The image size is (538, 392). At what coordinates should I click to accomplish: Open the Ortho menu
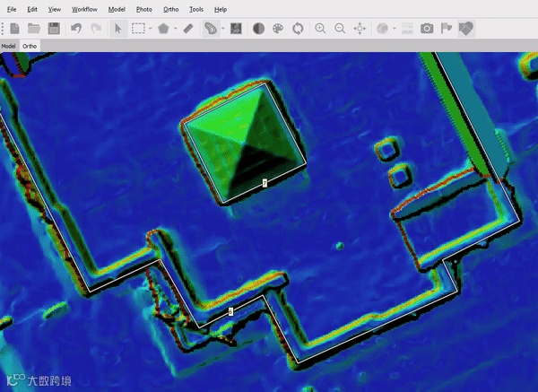point(171,9)
